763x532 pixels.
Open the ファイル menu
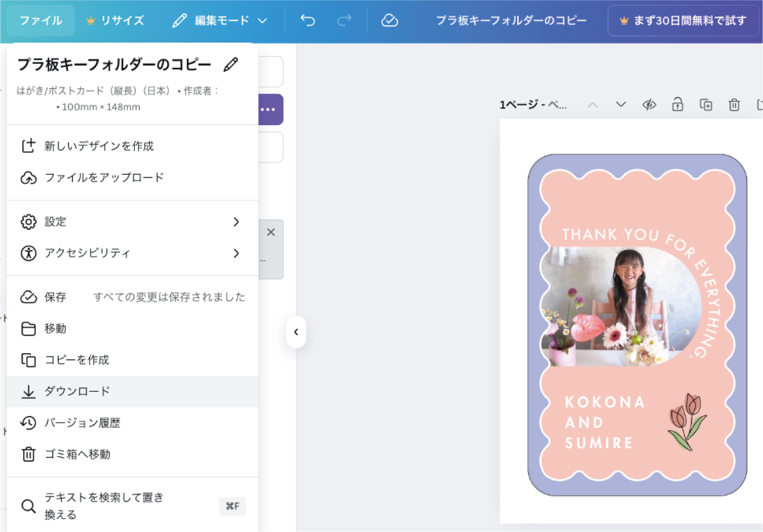pos(41,20)
